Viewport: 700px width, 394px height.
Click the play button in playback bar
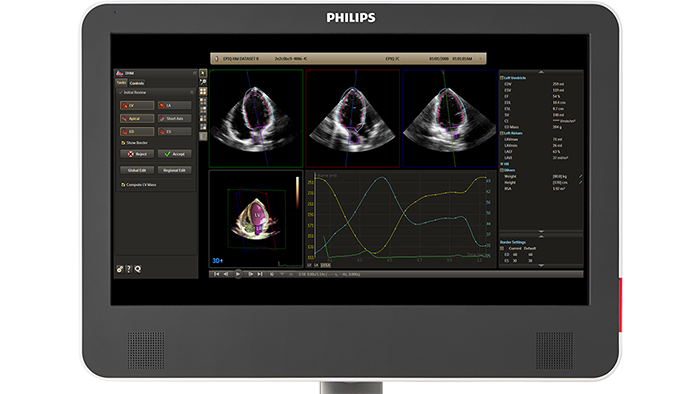(x=238, y=274)
